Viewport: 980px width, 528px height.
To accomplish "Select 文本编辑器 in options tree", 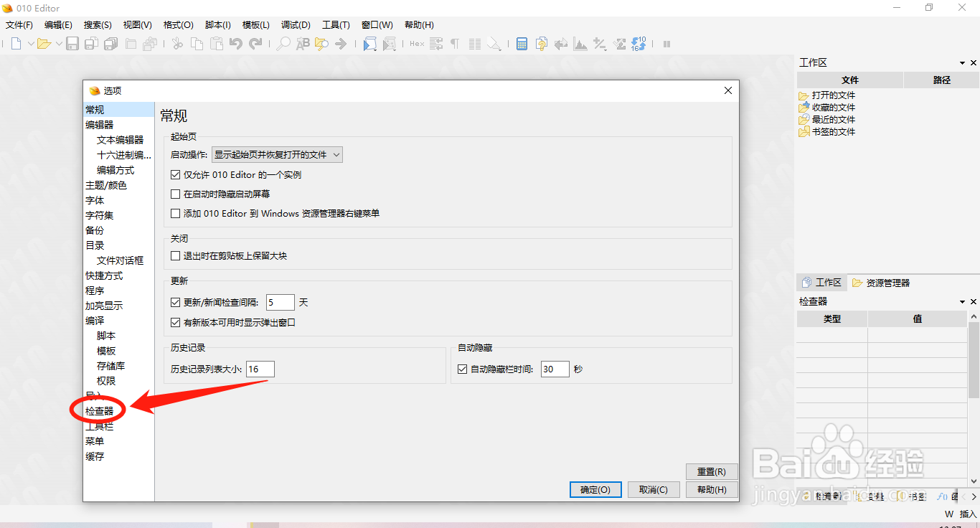I will (x=120, y=140).
